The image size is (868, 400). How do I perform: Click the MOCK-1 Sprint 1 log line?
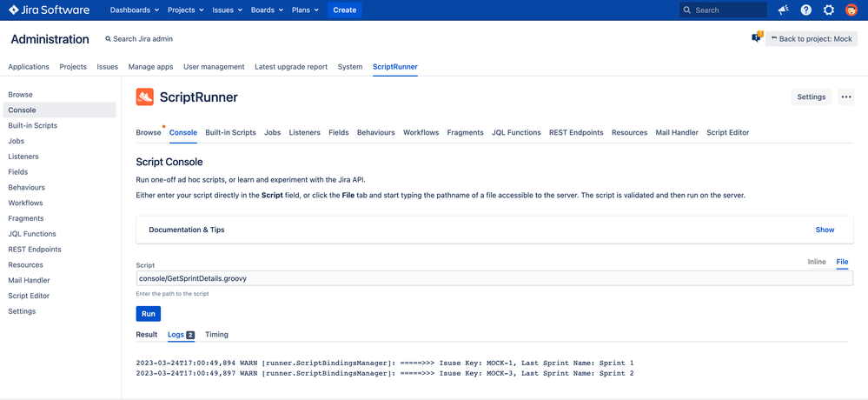coord(385,363)
